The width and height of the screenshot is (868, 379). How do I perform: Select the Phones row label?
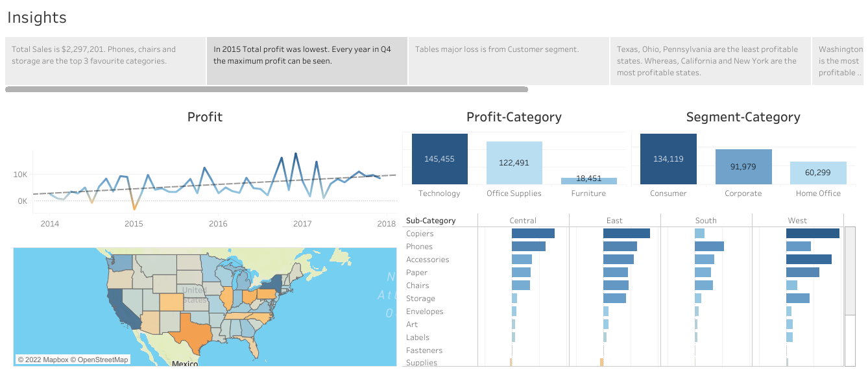coord(420,247)
